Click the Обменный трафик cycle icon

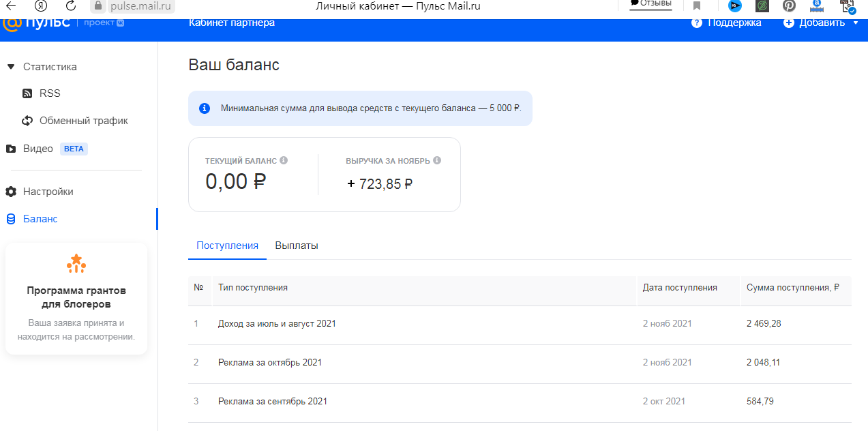[27, 121]
